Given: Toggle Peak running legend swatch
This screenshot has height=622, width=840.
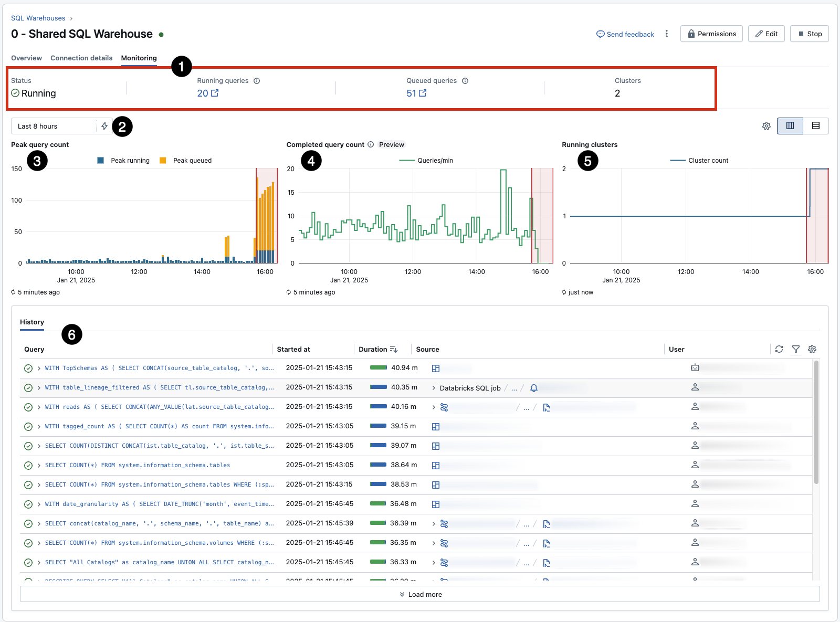Looking at the screenshot, I should click(101, 161).
